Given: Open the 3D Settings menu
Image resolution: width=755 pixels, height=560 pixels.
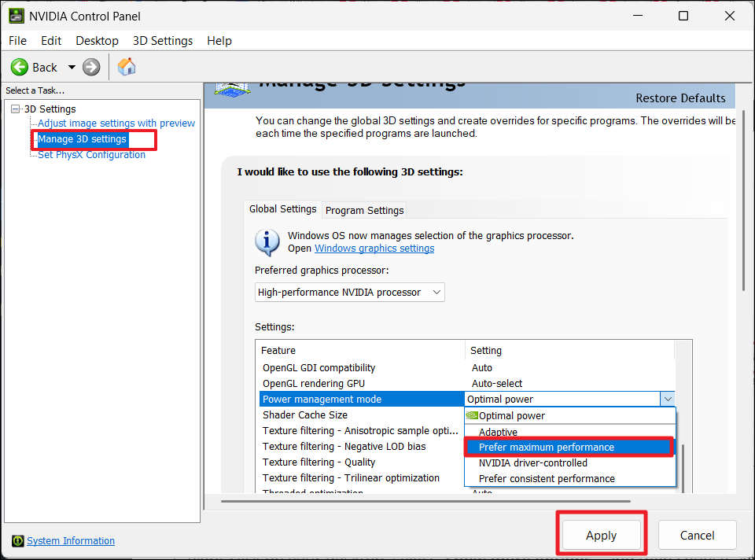Looking at the screenshot, I should click(x=162, y=41).
